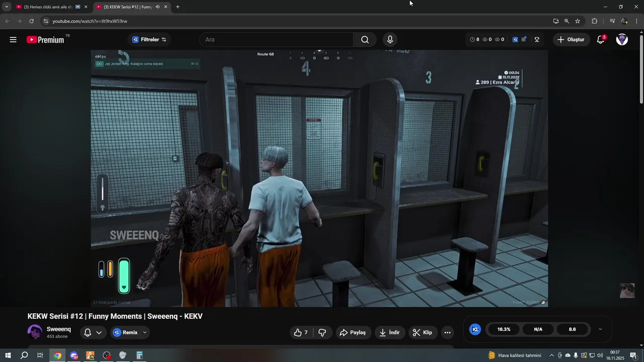
Task: Focus the Ara search input field
Action: (276, 40)
